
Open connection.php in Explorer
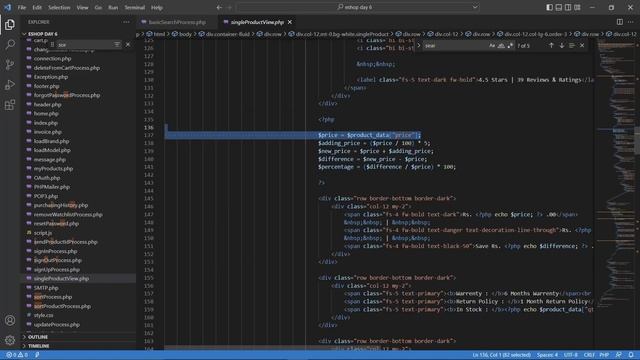(52, 59)
